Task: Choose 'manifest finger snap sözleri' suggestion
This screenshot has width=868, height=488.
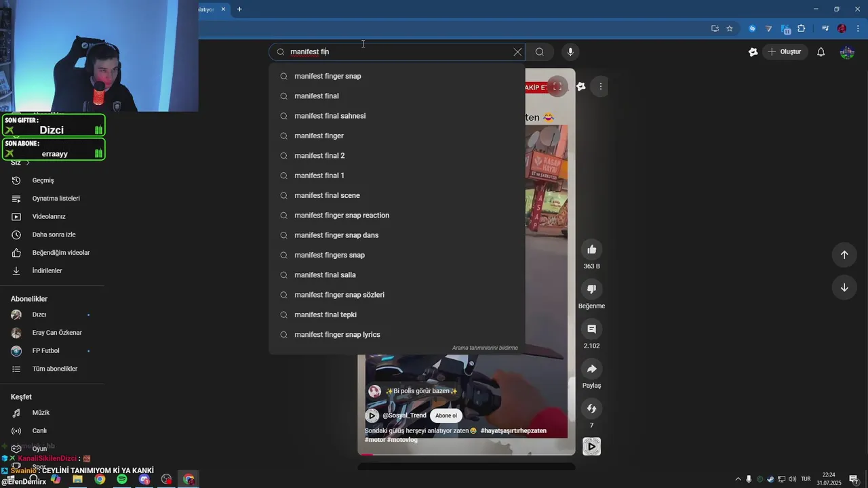Action: click(397, 295)
